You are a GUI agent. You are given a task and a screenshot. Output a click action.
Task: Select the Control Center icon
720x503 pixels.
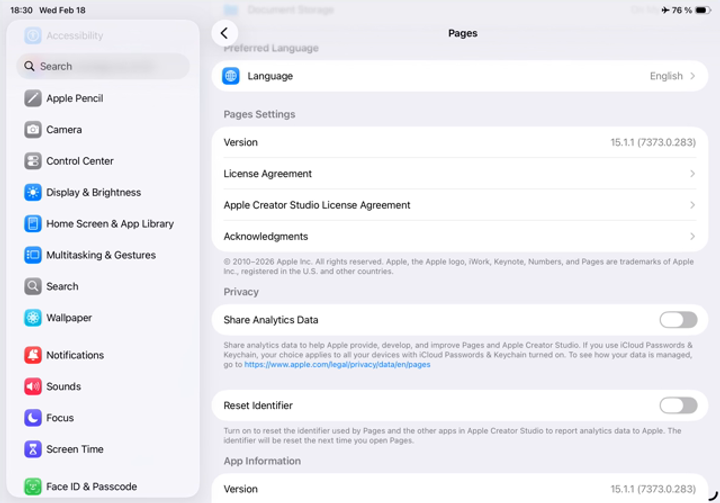(x=33, y=161)
